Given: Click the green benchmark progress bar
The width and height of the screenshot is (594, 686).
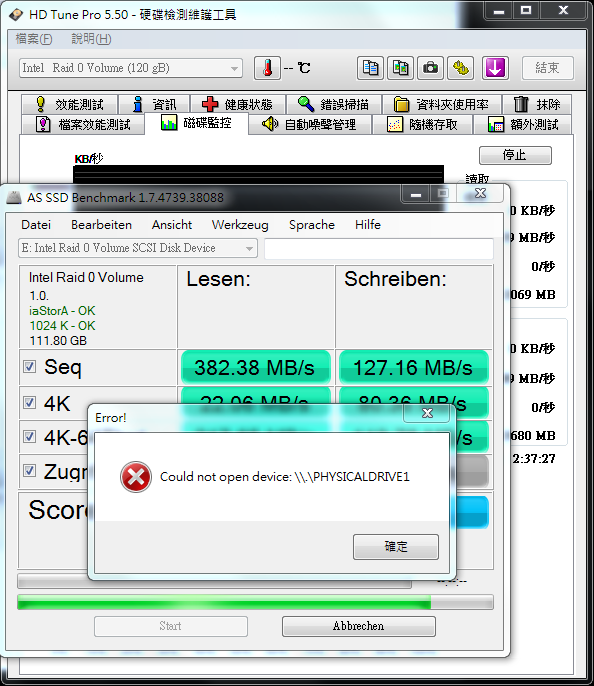Looking at the screenshot, I should pyautogui.click(x=255, y=602).
